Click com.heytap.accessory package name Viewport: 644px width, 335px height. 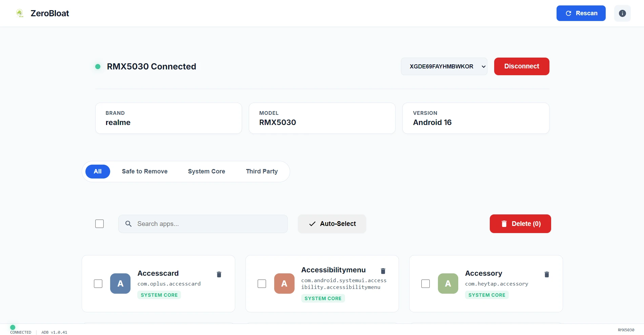[497, 284]
